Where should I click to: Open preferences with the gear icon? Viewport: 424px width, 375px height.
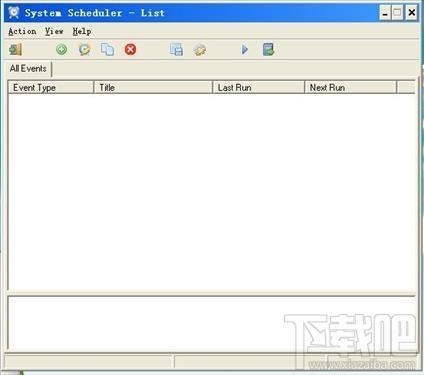coord(199,50)
